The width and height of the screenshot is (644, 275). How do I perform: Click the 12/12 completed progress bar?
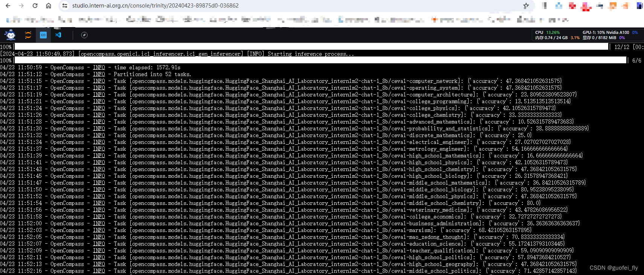[311, 47]
